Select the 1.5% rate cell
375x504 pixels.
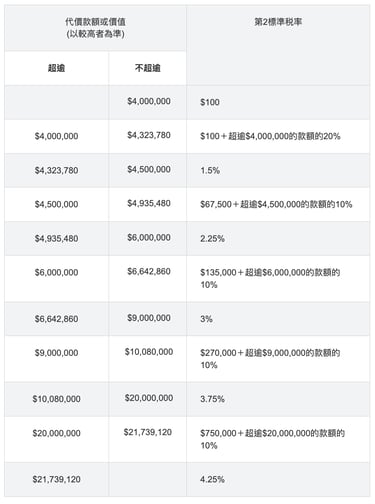click(x=278, y=171)
